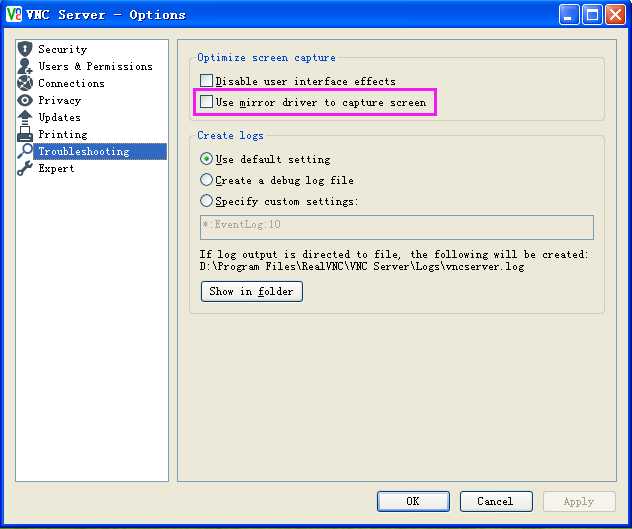Click the Printing printer icon
Image resolution: width=632 pixels, height=529 pixels.
coord(25,134)
